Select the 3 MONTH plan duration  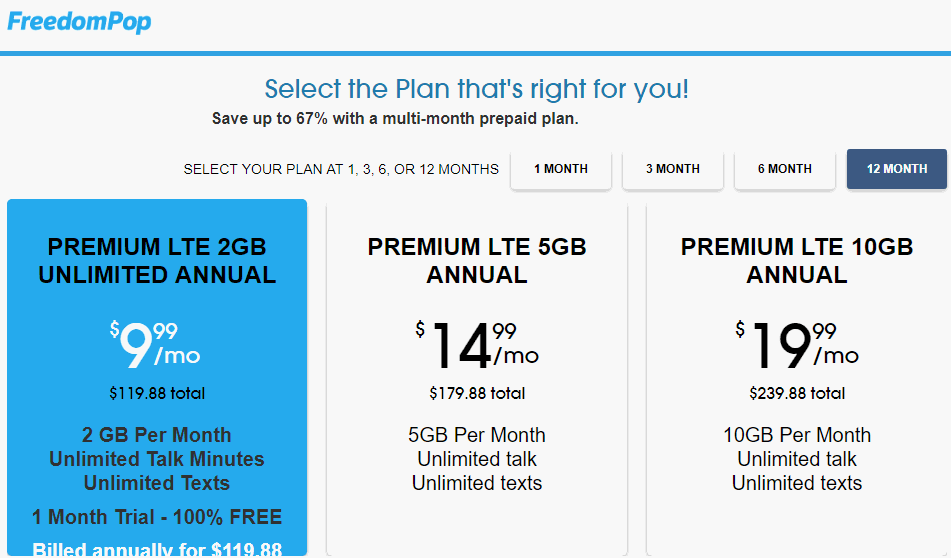point(673,169)
